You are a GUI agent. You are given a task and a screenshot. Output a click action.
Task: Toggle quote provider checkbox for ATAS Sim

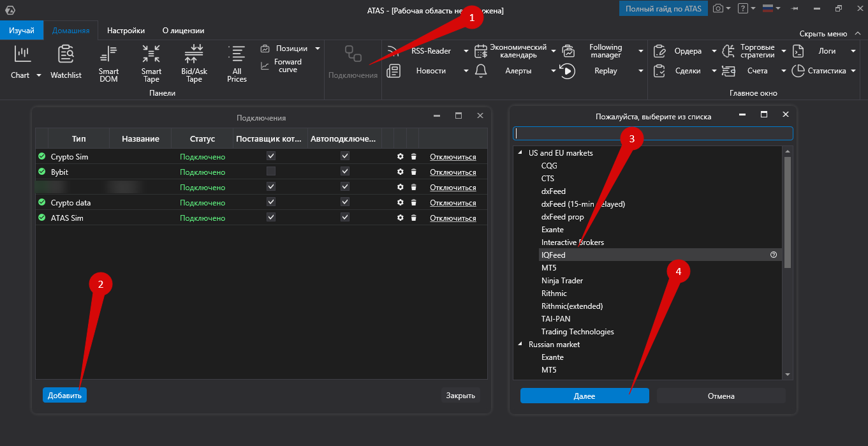tap(271, 217)
